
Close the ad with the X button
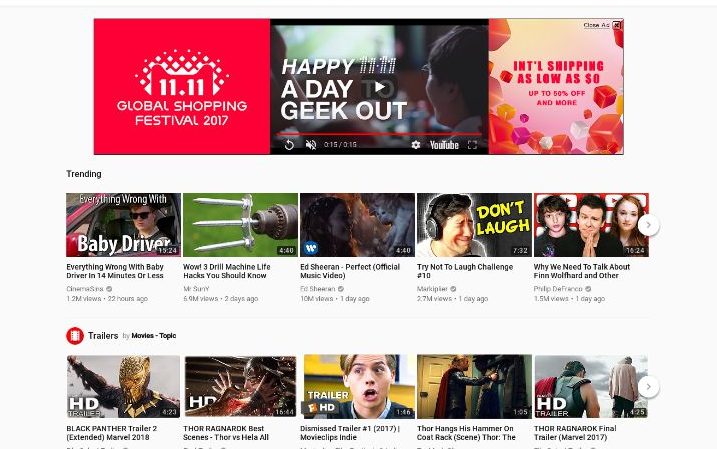[617, 25]
